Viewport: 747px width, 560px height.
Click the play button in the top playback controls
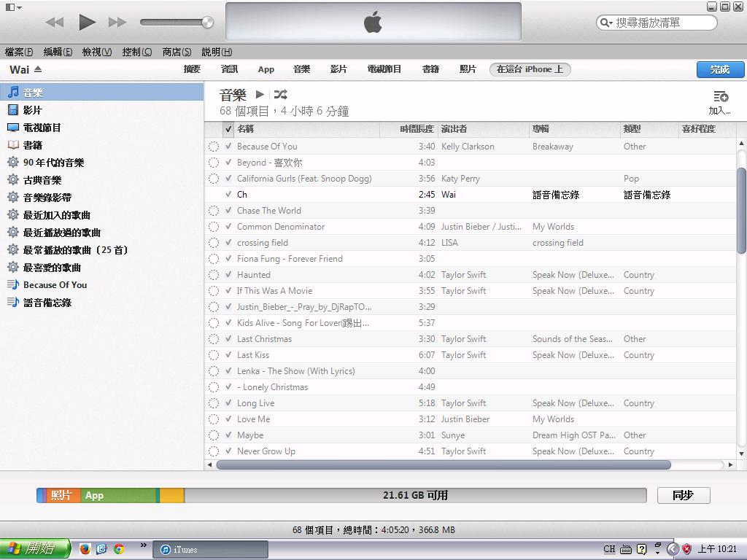pyautogui.click(x=87, y=22)
